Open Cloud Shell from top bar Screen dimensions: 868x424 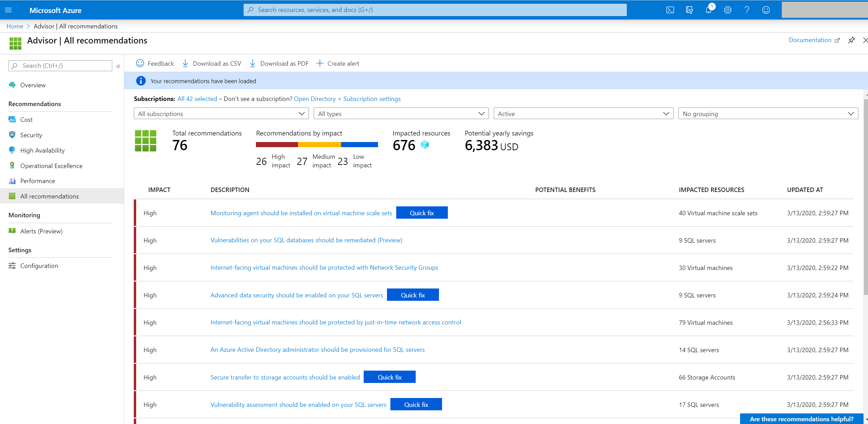pos(670,10)
